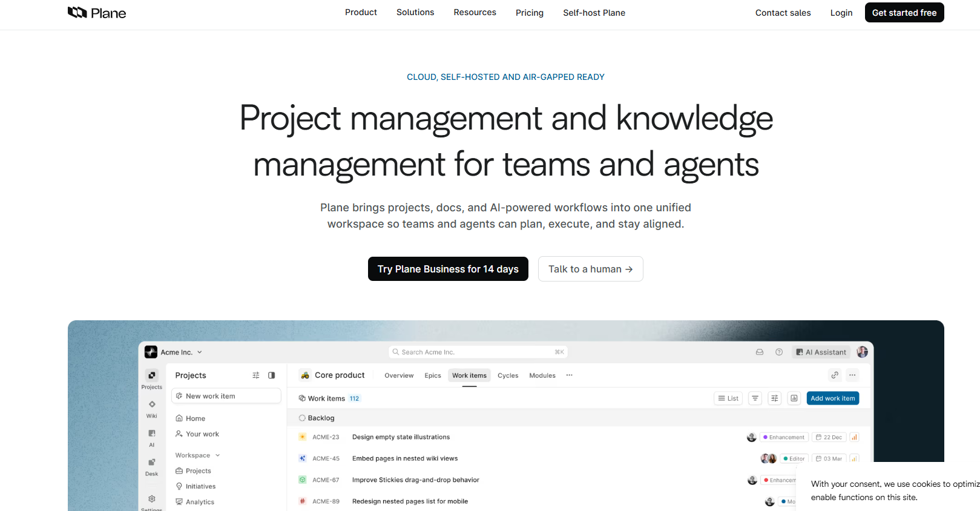Toggle the Projects sidebar collapse panel icon

click(272, 375)
